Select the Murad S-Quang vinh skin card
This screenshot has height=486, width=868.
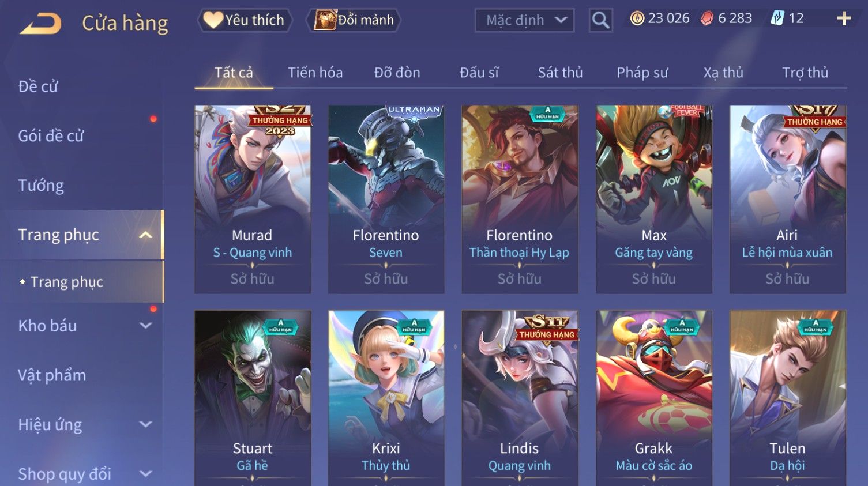[x=253, y=199]
